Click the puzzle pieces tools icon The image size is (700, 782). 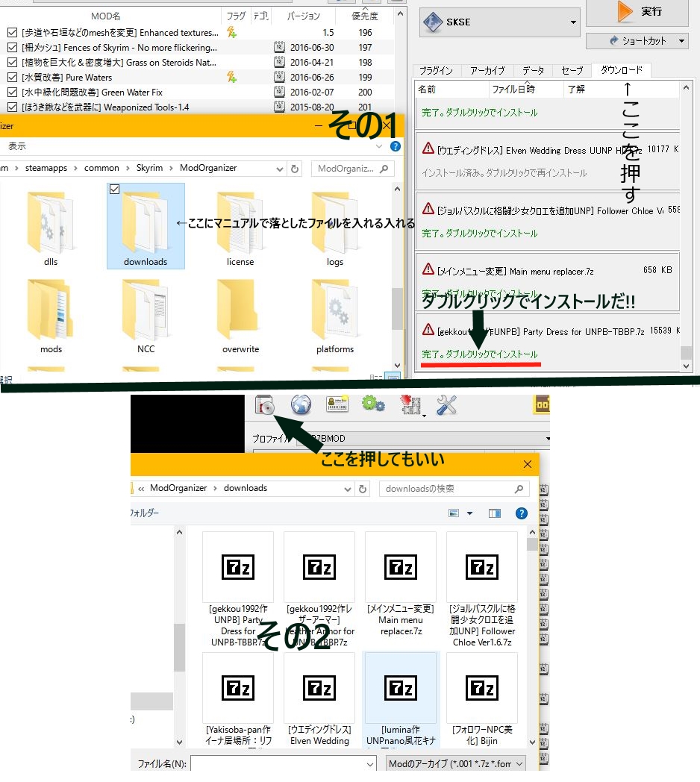coord(410,405)
